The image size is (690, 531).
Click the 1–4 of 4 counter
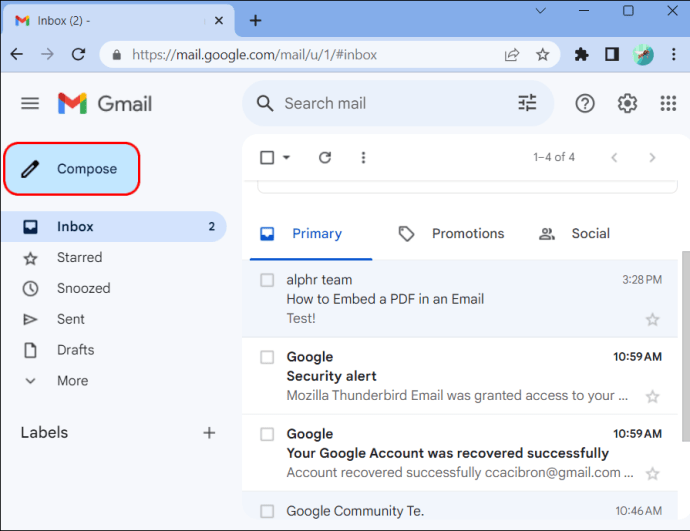pos(554,157)
